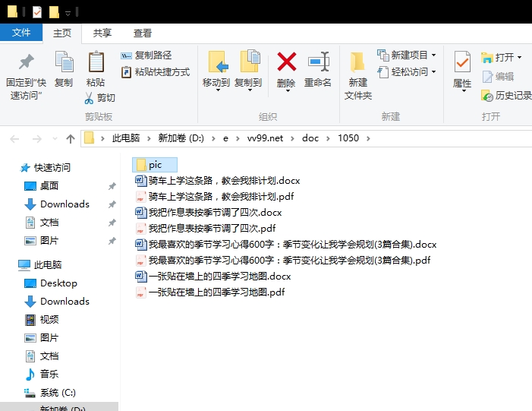Create a New folder
The height and width of the screenshot is (411, 532).
[358, 76]
